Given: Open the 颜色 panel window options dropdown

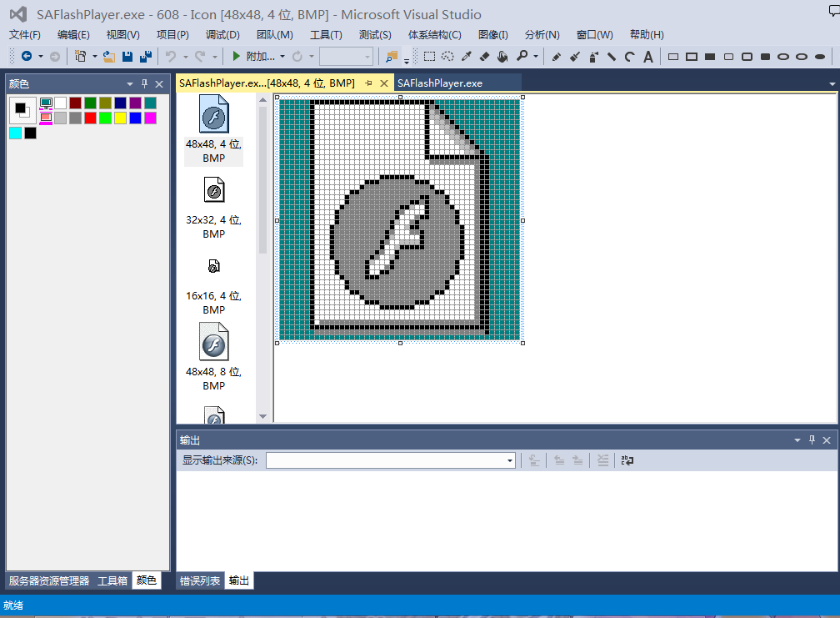Looking at the screenshot, I should pyautogui.click(x=130, y=84).
